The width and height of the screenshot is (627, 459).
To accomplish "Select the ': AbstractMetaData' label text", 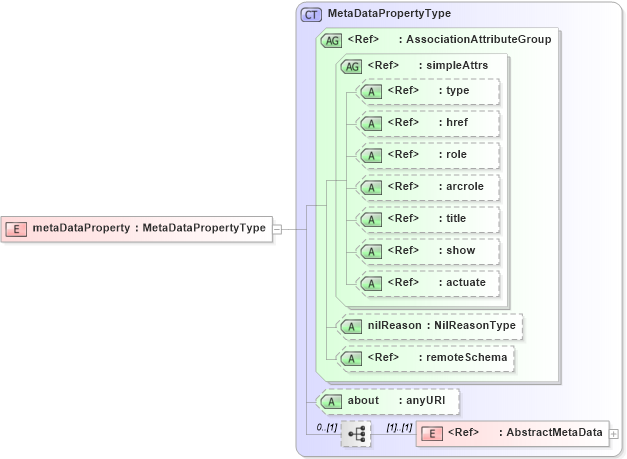I will pyautogui.click(x=551, y=433).
